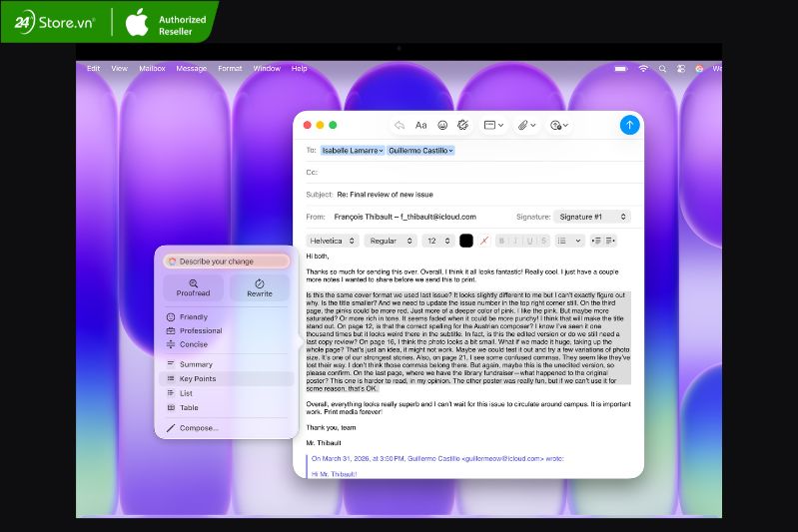Toggle bold text formatting
Viewport: 798px width, 532px height.
[501, 241]
